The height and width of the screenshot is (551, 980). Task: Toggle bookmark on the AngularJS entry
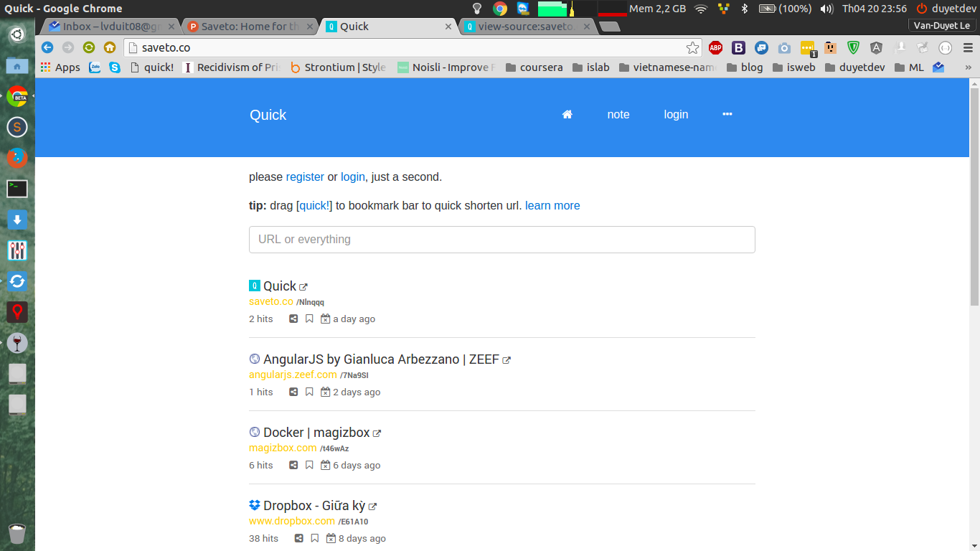[309, 392]
